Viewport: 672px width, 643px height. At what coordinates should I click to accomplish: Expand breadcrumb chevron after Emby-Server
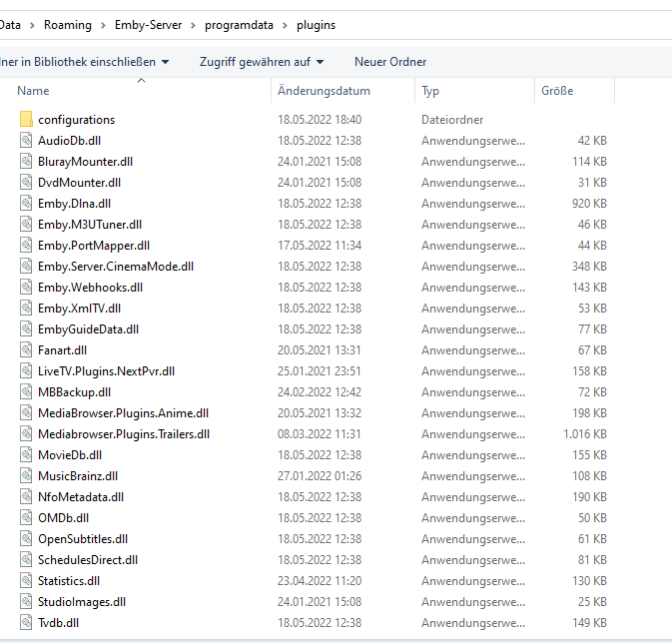point(194,25)
